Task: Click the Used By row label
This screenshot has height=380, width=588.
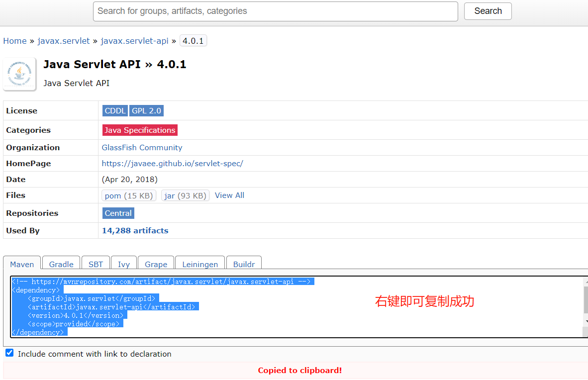Action: (23, 231)
